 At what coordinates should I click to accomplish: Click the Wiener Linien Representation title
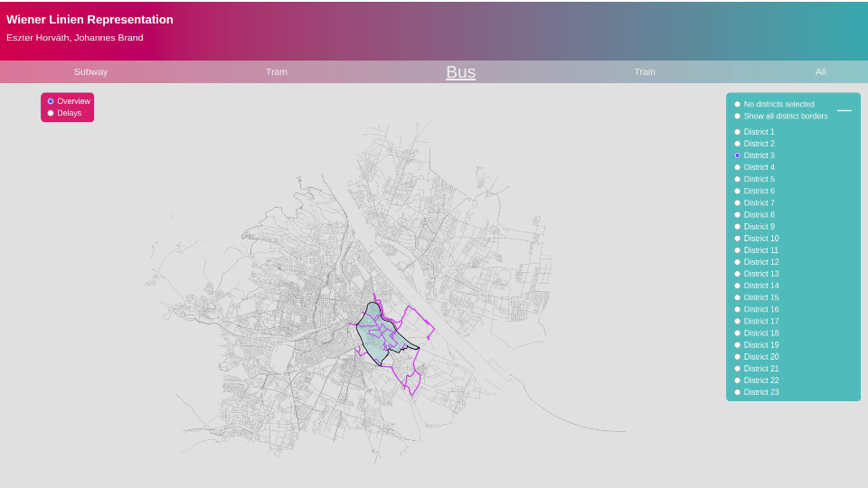point(90,19)
